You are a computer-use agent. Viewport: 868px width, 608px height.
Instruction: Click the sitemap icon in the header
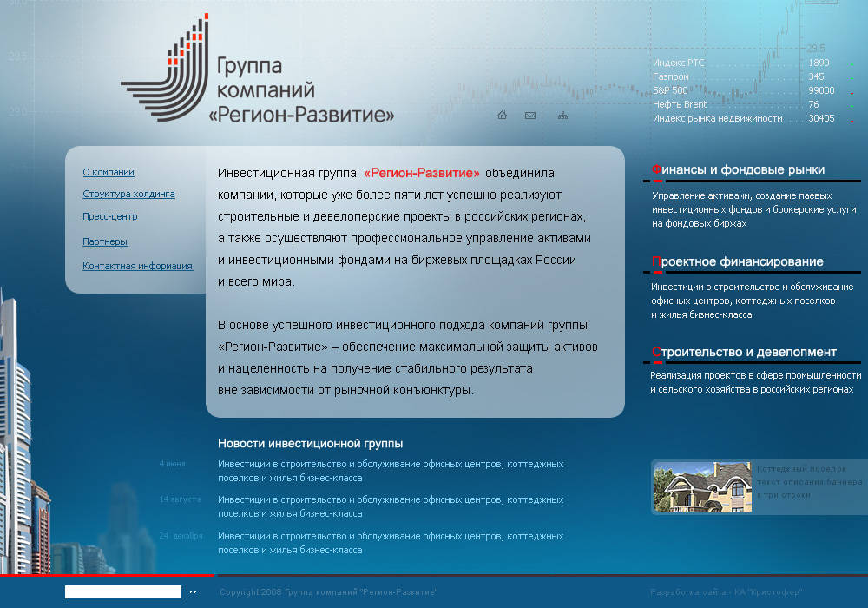pos(562,114)
